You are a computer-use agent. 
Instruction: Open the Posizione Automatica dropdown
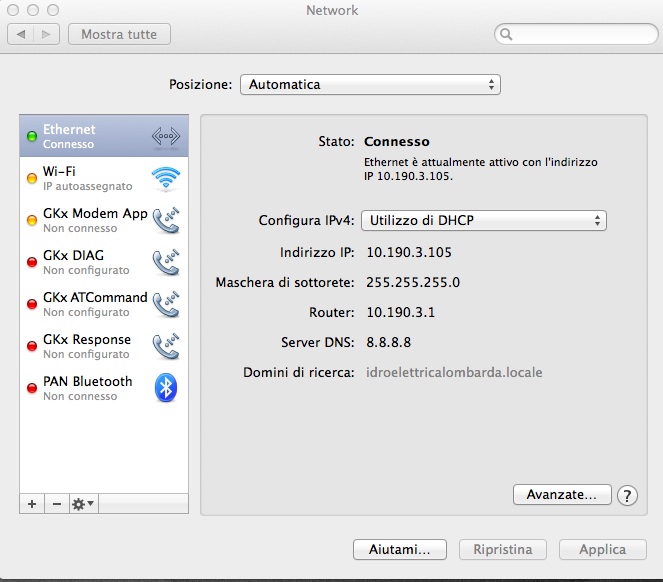click(x=370, y=85)
